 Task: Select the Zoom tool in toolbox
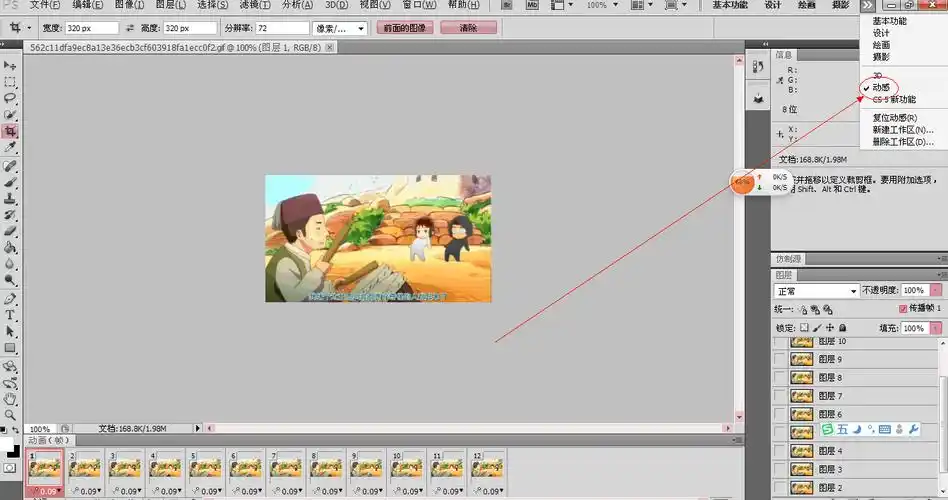pos(10,414)
